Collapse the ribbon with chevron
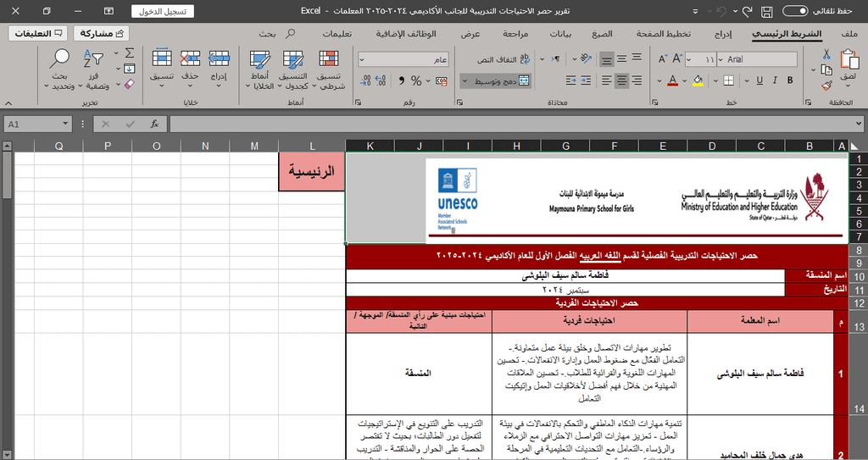The height and width of the screenshot is (460, 868). (8, 103)
